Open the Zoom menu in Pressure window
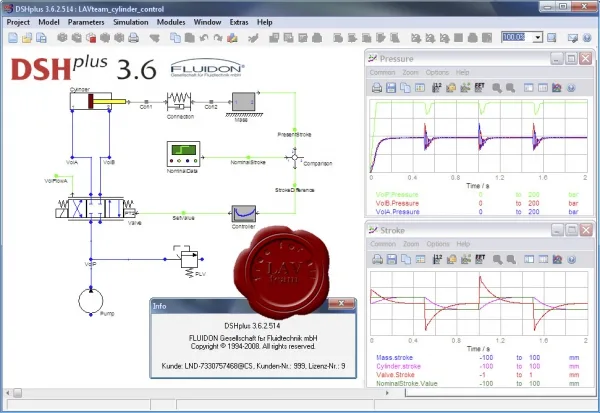Screen dimensions: 600x413 click(x=410, y=72)
